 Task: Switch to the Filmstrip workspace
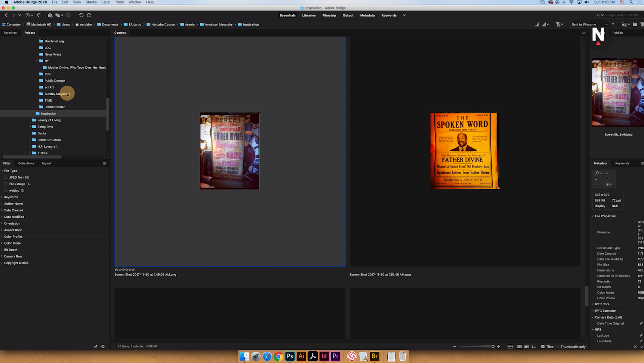[x=329, y=16]
